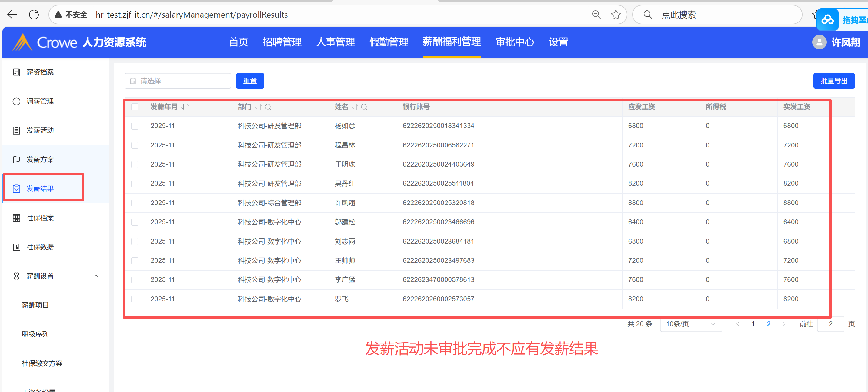Click the 批量导出 button

click(834, 81)
